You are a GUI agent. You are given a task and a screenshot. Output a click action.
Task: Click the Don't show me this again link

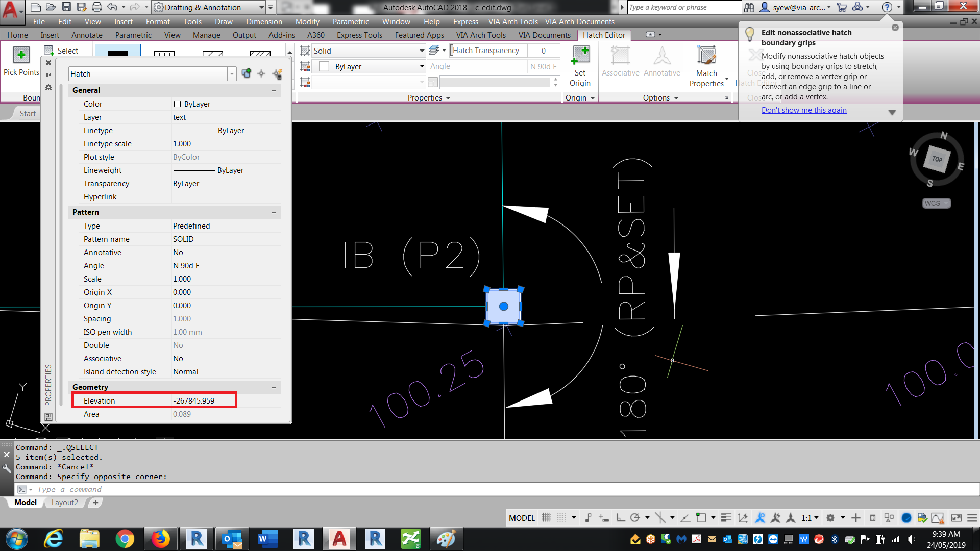[804, 110]
